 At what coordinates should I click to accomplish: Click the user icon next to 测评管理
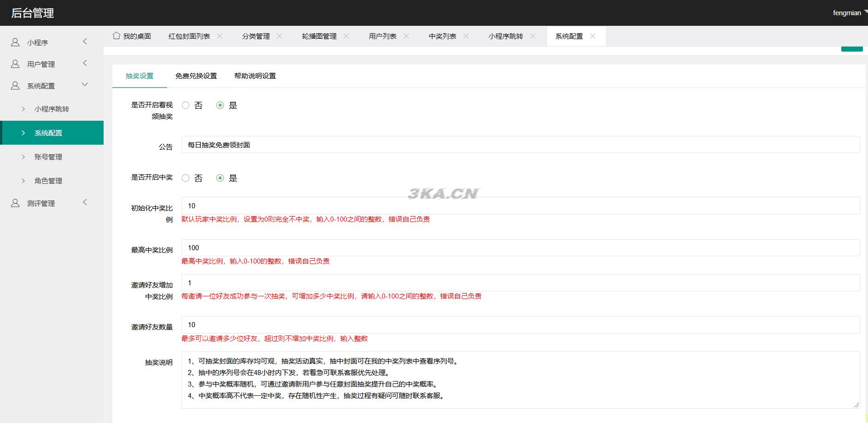(15, 203)
